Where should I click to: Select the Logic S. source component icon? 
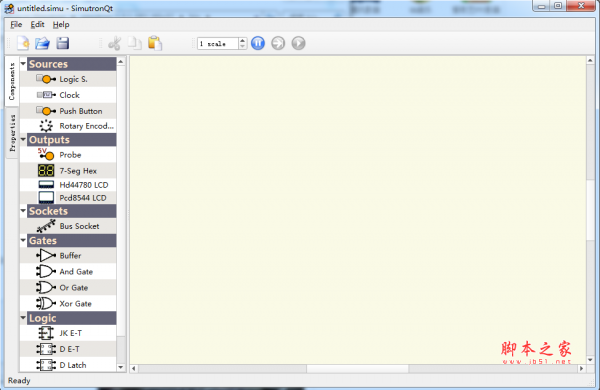pyautogui.click(x=46, y=79)
